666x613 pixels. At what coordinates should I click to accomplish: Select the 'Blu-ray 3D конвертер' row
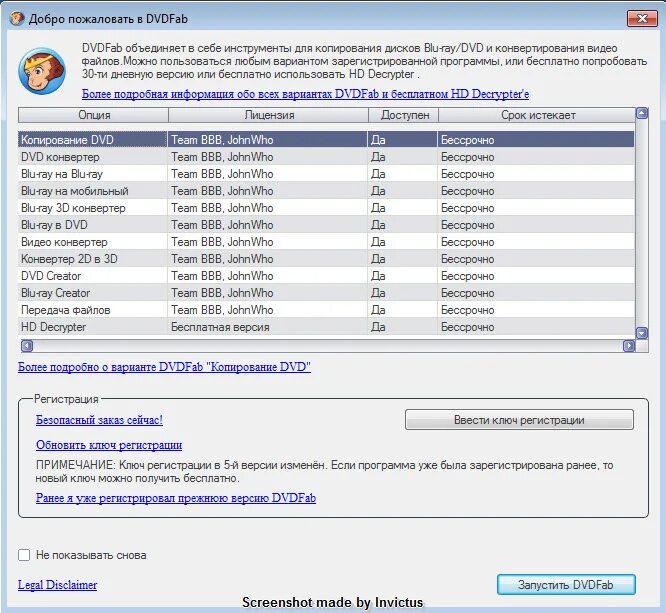tap(326, 208)
